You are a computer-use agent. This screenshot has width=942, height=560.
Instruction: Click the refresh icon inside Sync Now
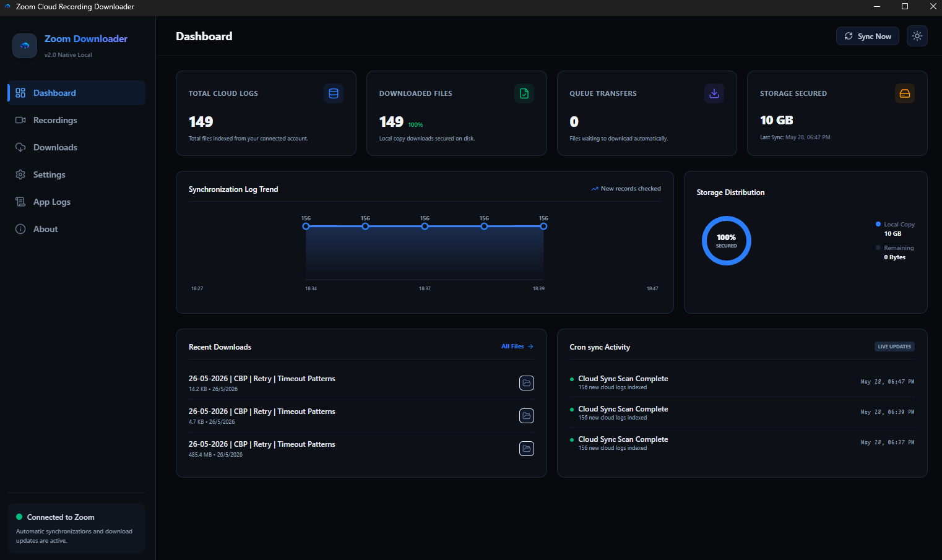849,36
